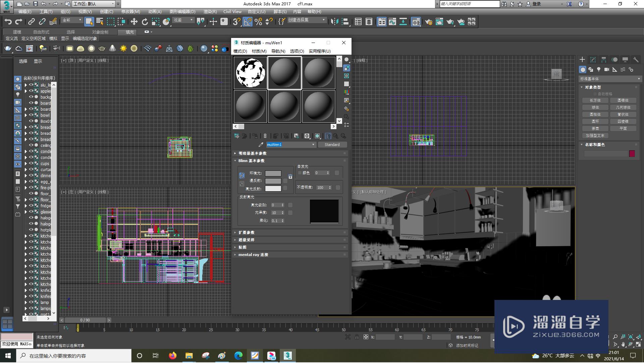Image resolution: width=644 pixels, height=363 pixels.
Task: Choose Select and Rotate tool
Action: (145, 22)
